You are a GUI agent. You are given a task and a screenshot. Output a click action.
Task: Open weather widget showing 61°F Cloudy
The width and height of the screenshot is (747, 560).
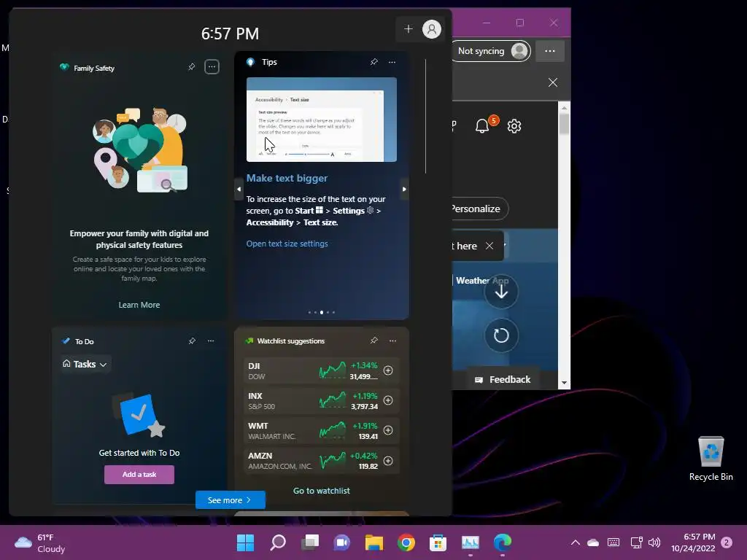[40, 542]
